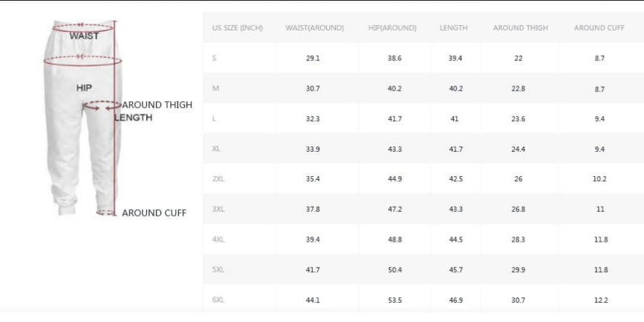The height and width of the screenshot is (322, 644).
Task: Click the AROUND CUFF column header
Action: point(599,28)
